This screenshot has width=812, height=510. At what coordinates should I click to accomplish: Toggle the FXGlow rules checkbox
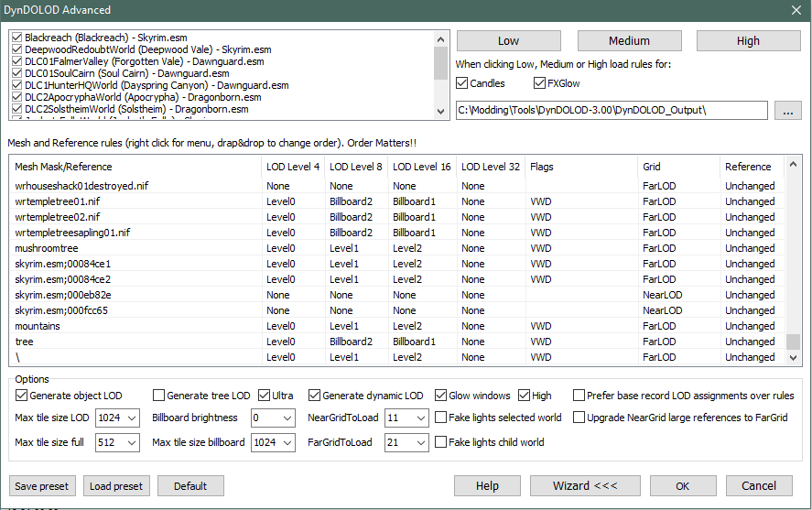point(539,82)
